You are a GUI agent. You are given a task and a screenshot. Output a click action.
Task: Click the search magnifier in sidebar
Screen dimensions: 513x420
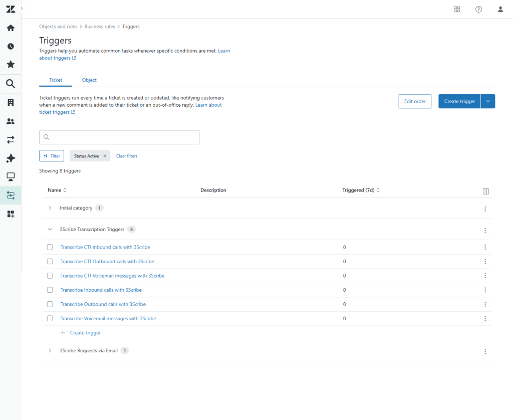11,84
